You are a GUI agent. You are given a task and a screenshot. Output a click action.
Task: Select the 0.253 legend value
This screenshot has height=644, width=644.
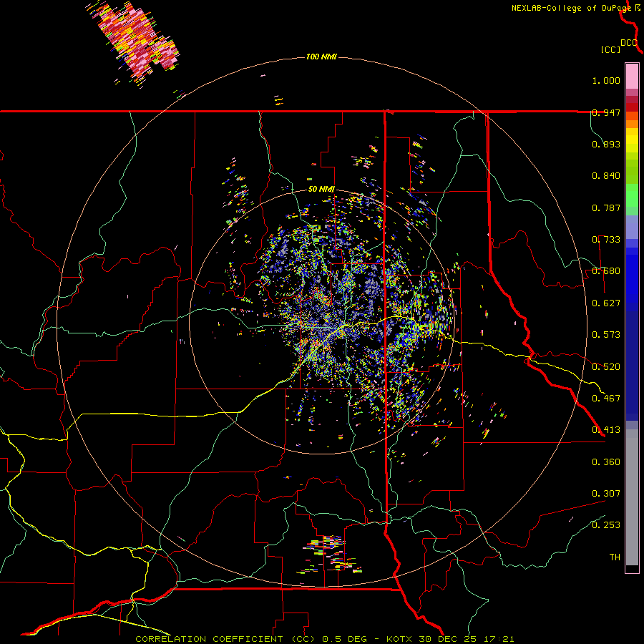(606, 525)
